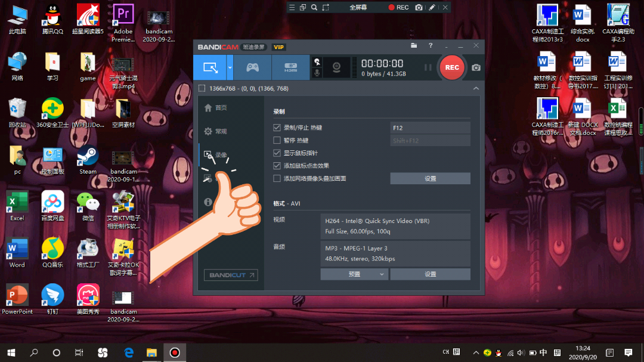644x362 pixels.
Task: Take a screenshot with Bandicam camera icon
Action: pos(476,67)
